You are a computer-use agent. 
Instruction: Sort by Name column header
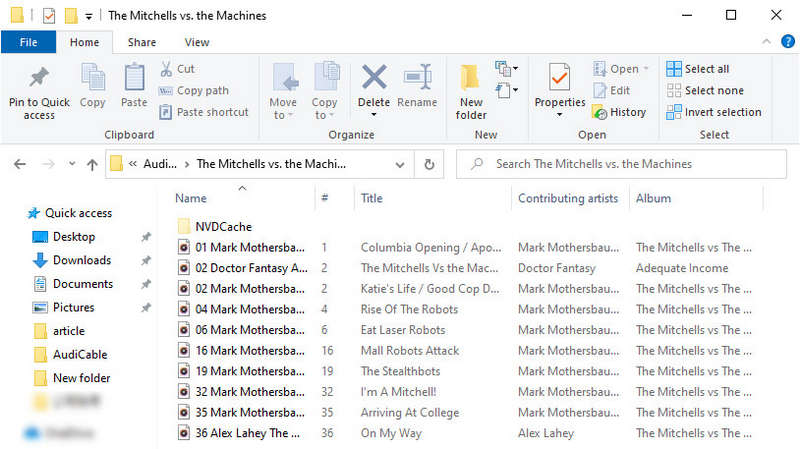click(x=191, y=198)
